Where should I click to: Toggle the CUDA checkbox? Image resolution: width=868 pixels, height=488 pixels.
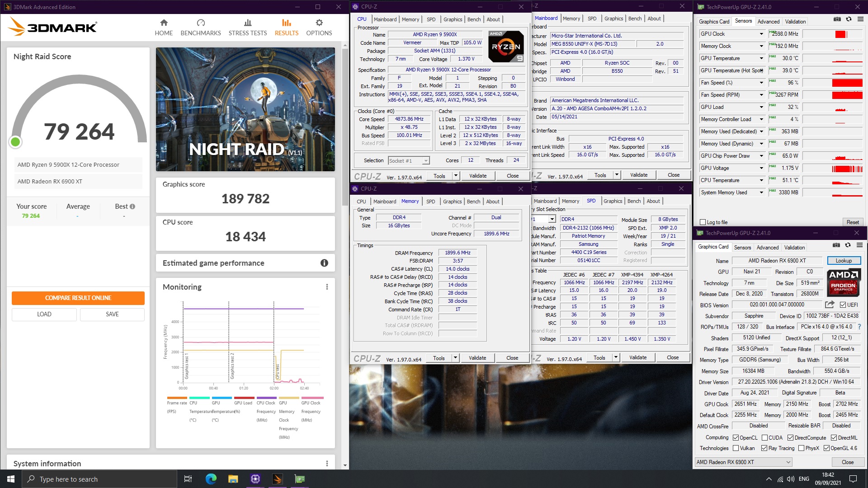tap(765, 438)
